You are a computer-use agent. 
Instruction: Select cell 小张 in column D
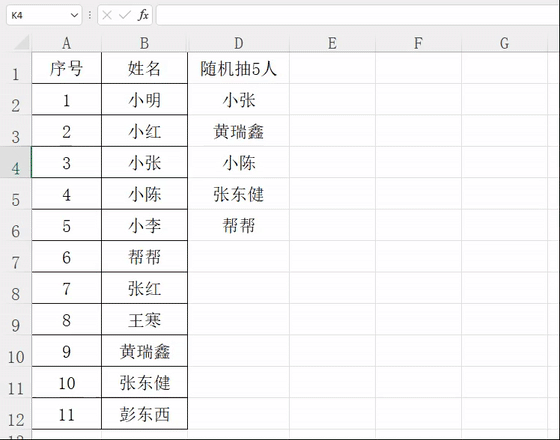tap(239, 99)
